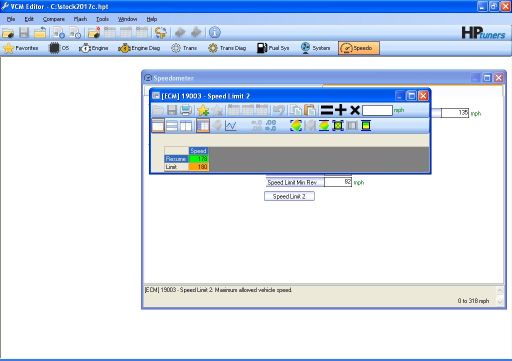This screenshot has width=512, height=361.
Task: Open the Compare menu
Action: tap(54, 19)
